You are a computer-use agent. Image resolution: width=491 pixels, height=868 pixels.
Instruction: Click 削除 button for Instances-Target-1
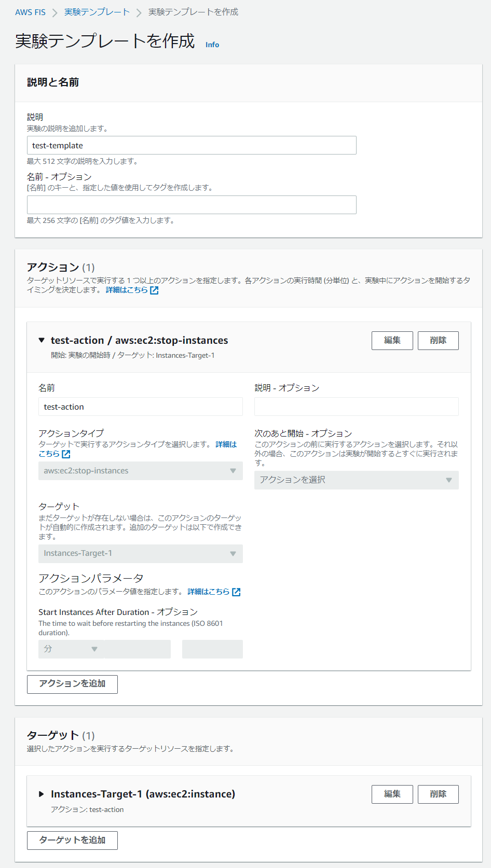coord(438,794)
